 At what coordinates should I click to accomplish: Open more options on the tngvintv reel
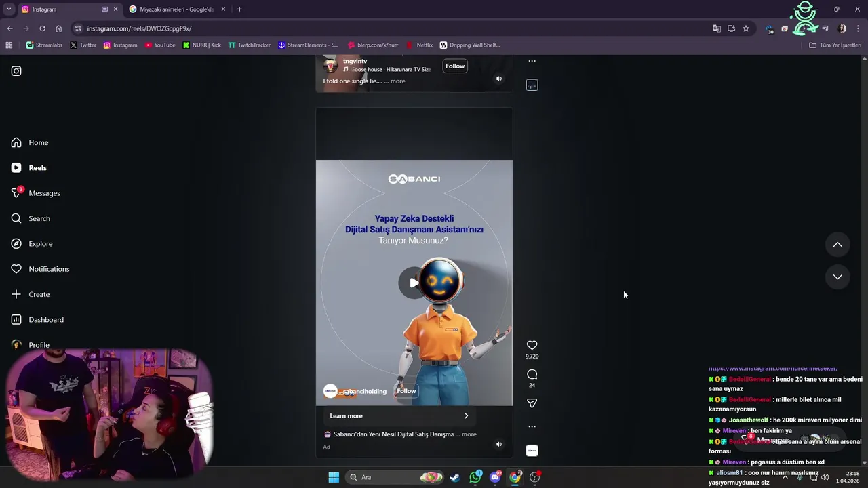[x=532, y=61]
